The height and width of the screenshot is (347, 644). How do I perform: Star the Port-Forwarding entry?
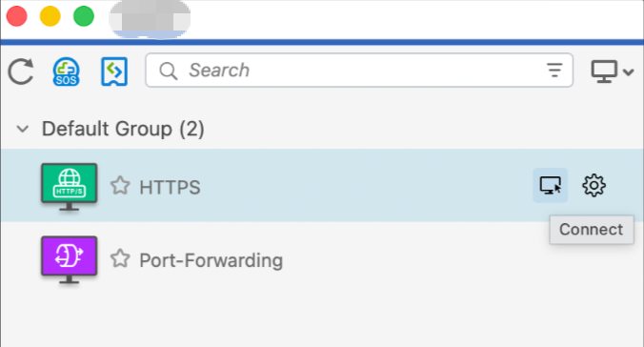[x=120, y=258]
